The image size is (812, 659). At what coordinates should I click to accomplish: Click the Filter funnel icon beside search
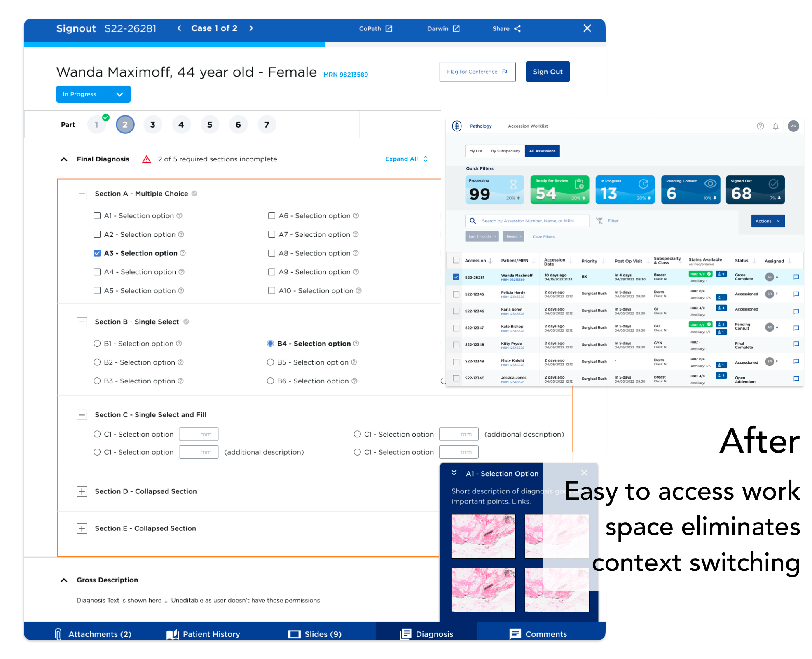point(601,221)
